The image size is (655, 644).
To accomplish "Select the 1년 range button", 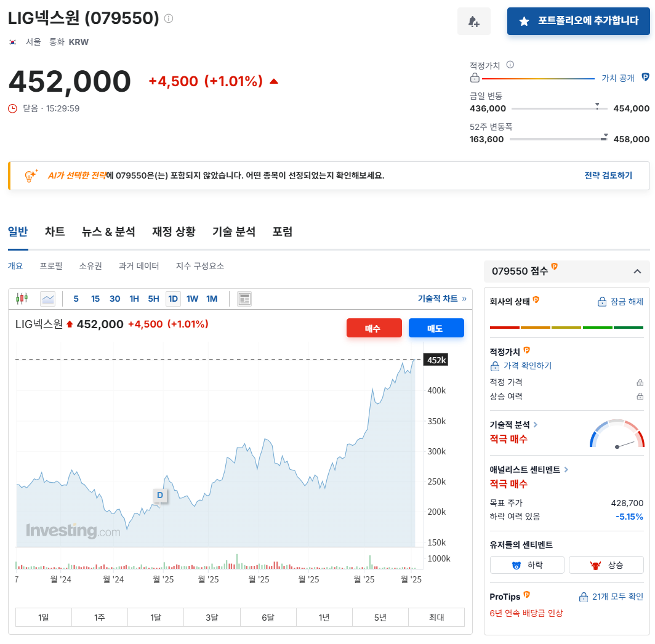I will [x=324, y=618].
